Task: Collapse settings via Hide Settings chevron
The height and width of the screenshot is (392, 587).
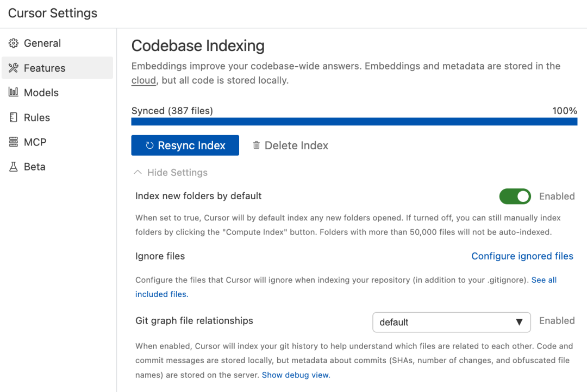Action: click(x=138, y=172)
